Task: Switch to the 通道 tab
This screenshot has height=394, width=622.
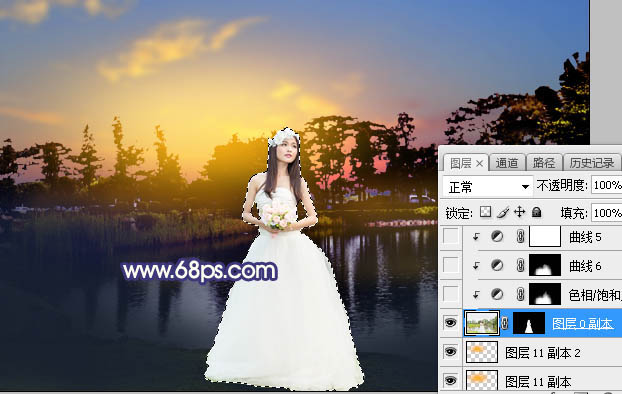Action: 507,163
